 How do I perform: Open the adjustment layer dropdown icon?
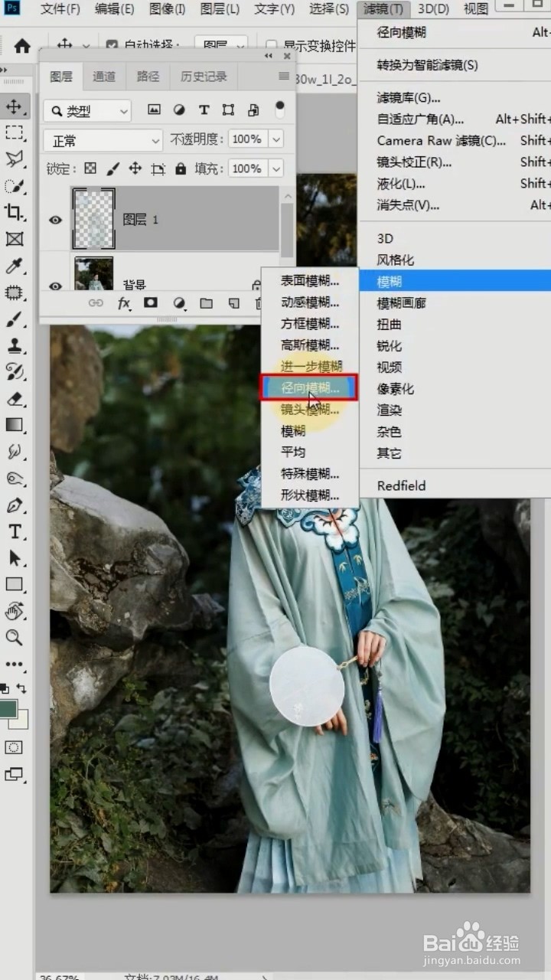click(x=179, y=303)
